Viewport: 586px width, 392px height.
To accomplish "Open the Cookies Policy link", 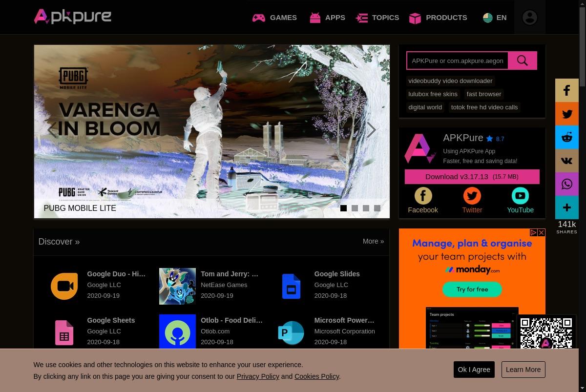I will click(316, 376).
